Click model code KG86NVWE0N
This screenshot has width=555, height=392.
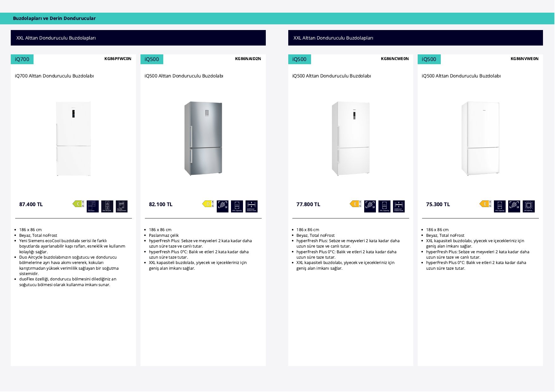[x=525, y=59]
